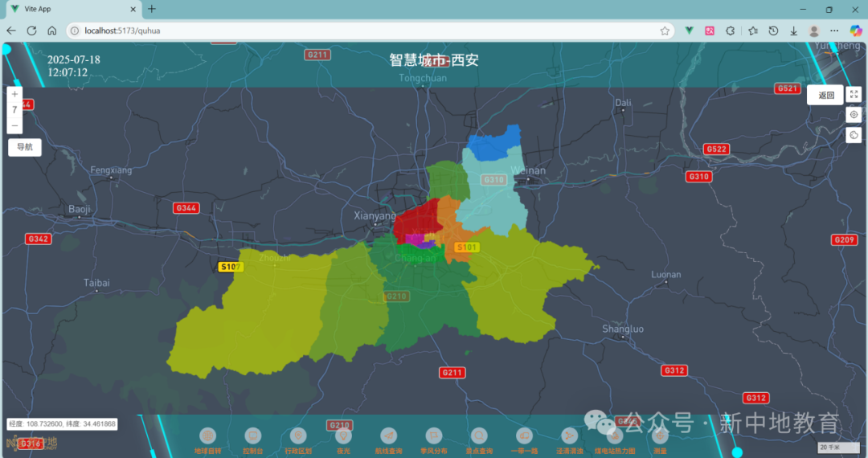Screen dimensions: 868x458
Task: Click the 20 千米 scale bar
Action: (x=838, y=448)
